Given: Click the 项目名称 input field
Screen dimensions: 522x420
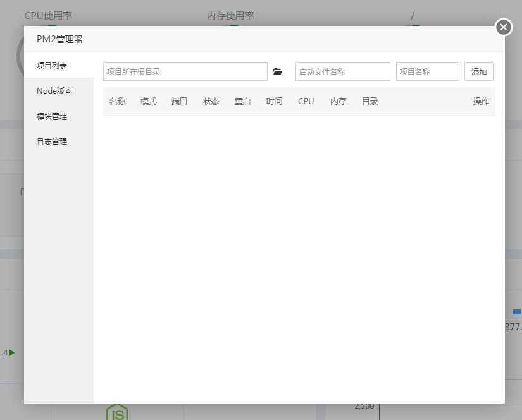Looking at the screenshot, I should click(x=428, y=71).
